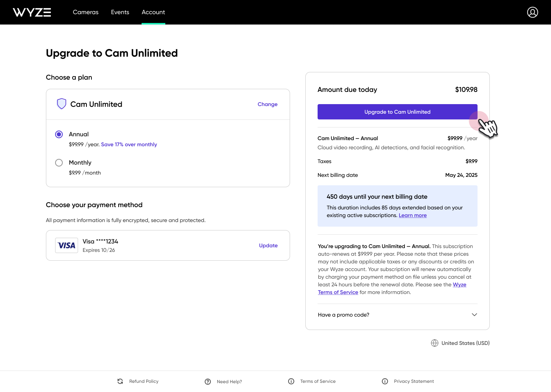Click the Have a promo code? text
The image size is (551, 392).
344,315
